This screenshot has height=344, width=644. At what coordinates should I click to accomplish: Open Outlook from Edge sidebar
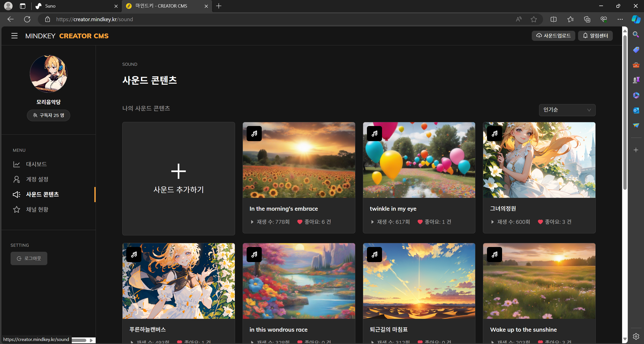click(636, 110)
